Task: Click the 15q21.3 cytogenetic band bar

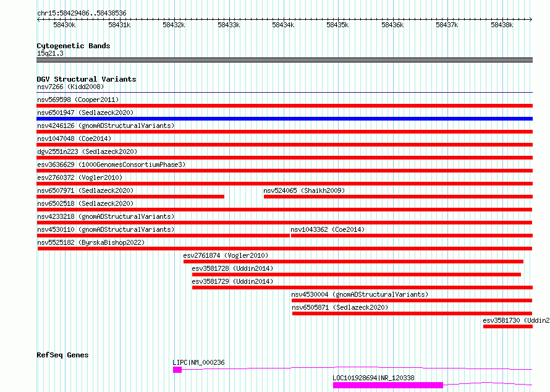Action: click(x=284, y=60)
